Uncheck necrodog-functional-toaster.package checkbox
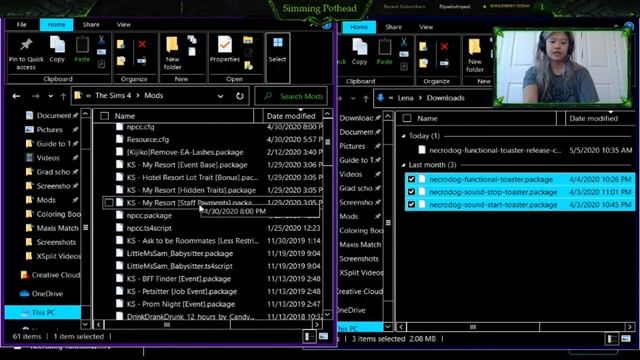Screen dimensions: 640x360 pyautogui.click(x=411, y=179)
